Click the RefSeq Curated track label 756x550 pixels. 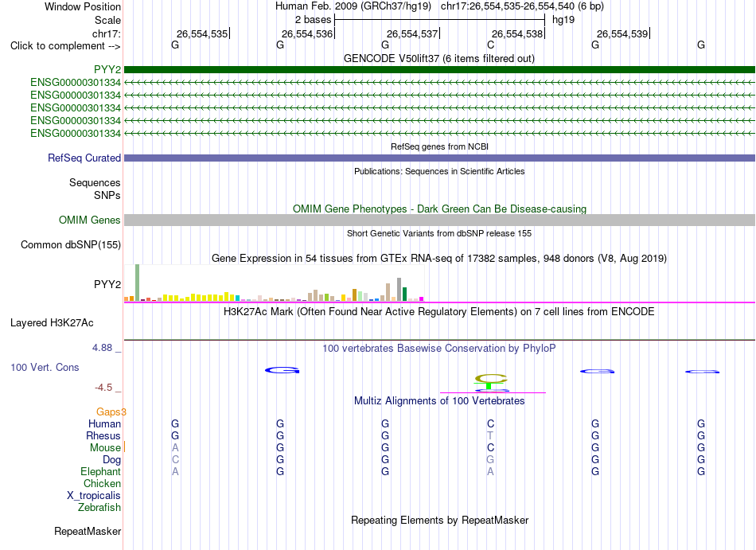coord(84,158)
